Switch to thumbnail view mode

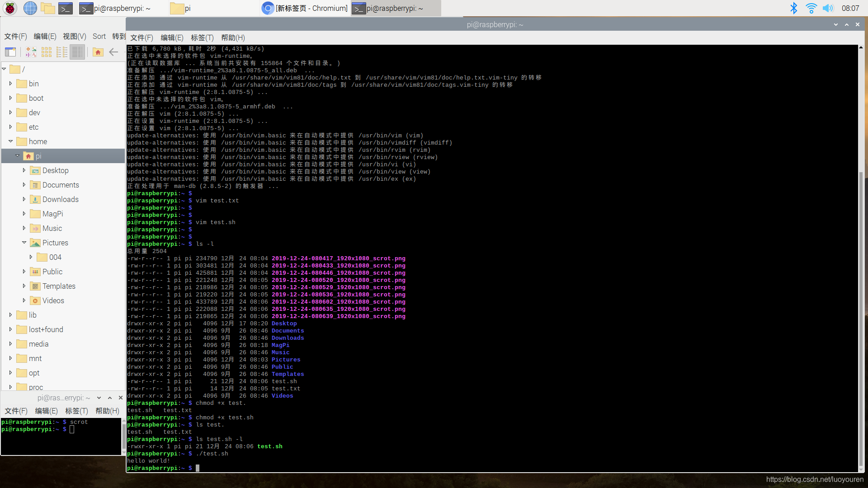[x=31, y=52]
